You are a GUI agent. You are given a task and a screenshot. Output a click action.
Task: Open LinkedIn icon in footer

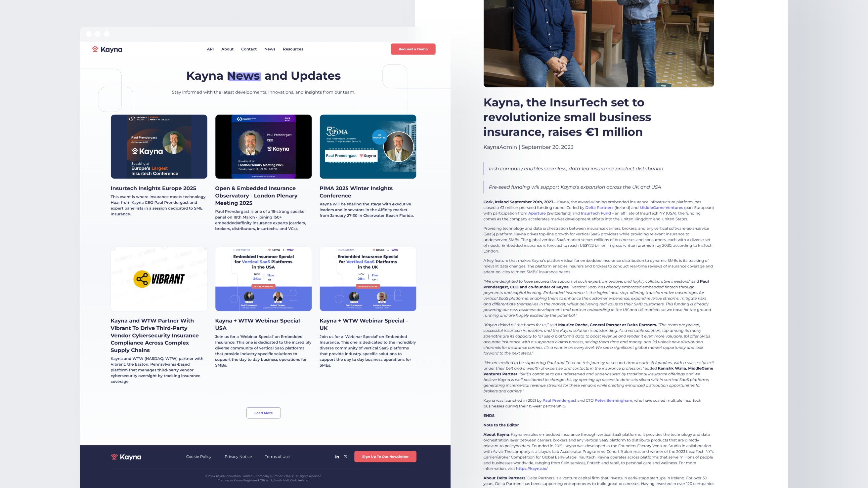click(337, 457)
